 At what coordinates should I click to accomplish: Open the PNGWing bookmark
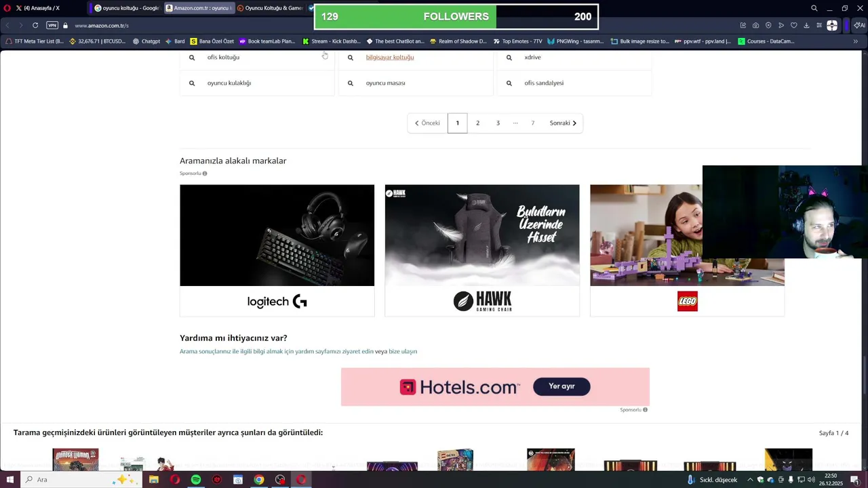click(x=576, y=41)
